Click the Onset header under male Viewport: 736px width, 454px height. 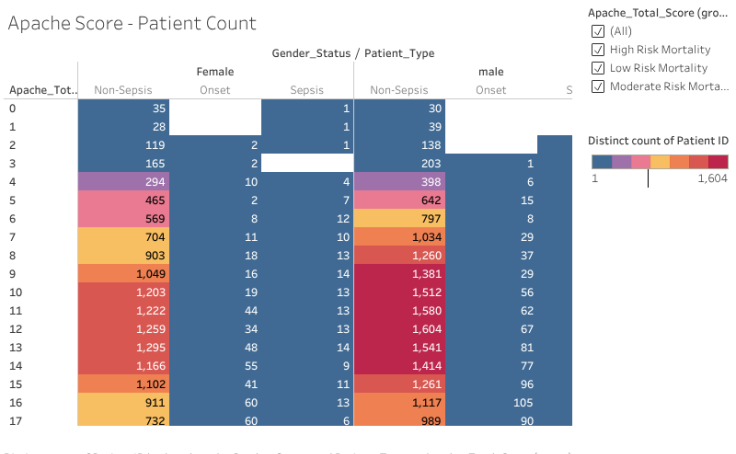click(x=491, y=90)
